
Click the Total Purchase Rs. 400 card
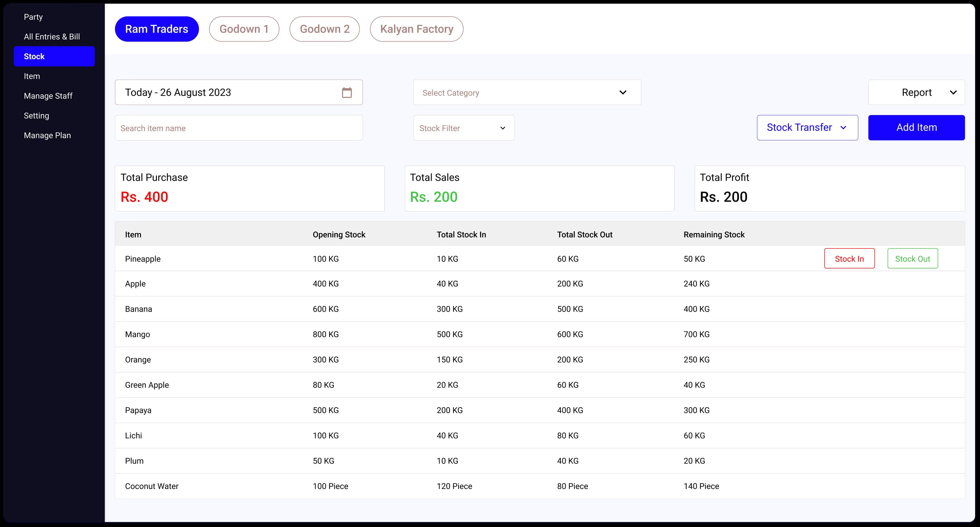[x=250, y=188]
